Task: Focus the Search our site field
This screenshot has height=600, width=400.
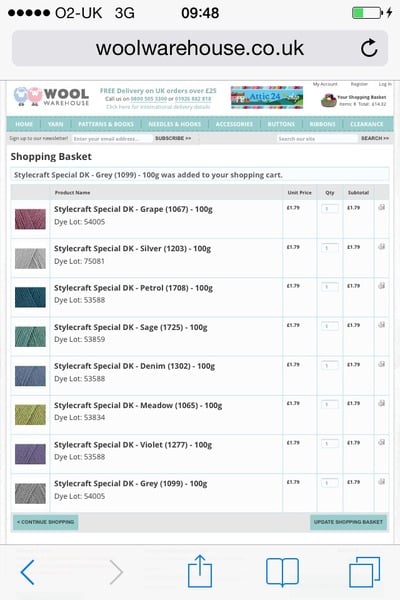Action: (317, 139)
